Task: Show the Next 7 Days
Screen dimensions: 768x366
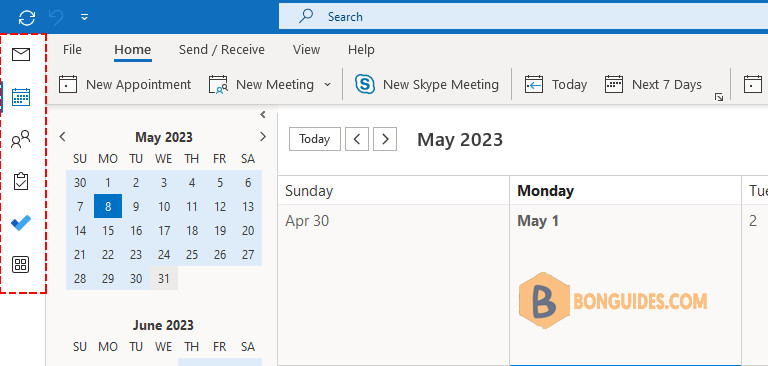Action: (x=653, y=84)
